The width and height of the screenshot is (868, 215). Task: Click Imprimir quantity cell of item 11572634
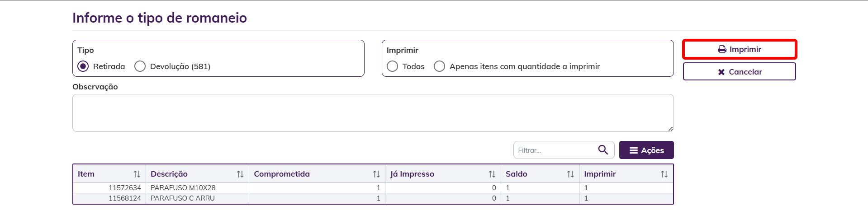tap(626, 188)
